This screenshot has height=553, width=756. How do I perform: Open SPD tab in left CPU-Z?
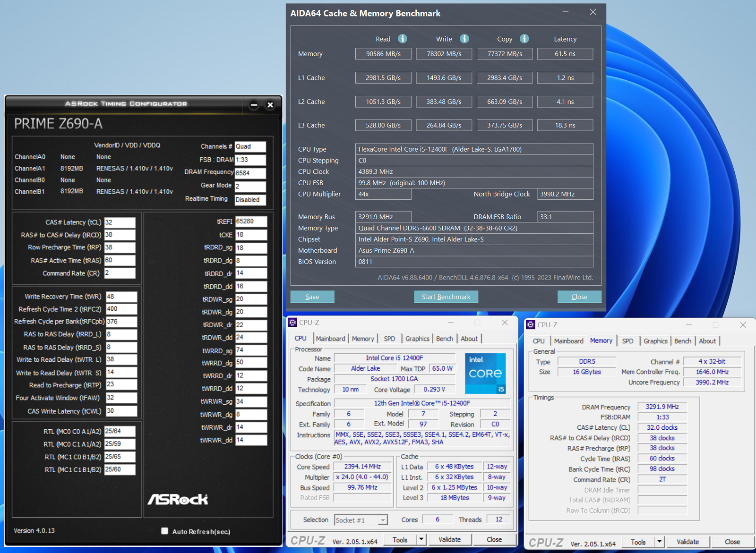(x=389, y=339)
